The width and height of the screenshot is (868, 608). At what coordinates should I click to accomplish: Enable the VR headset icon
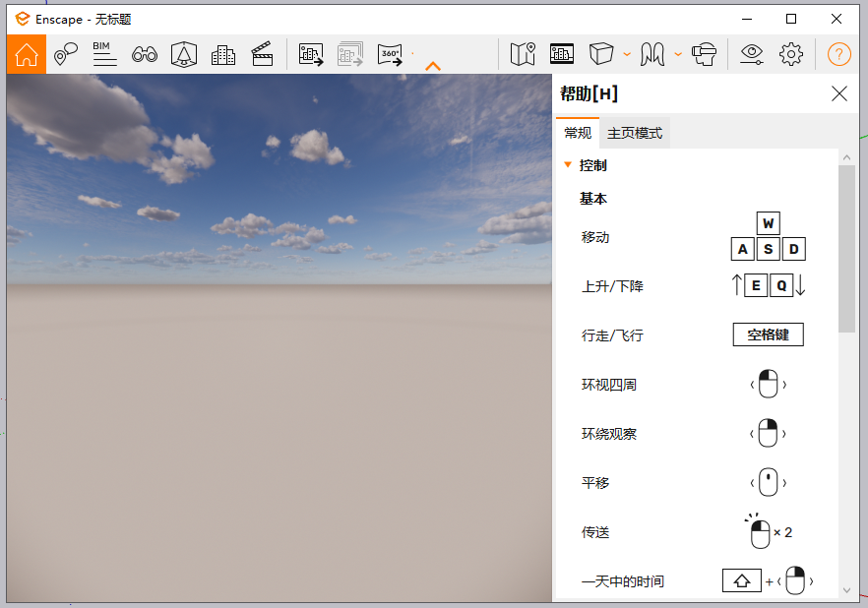[705, 54]
